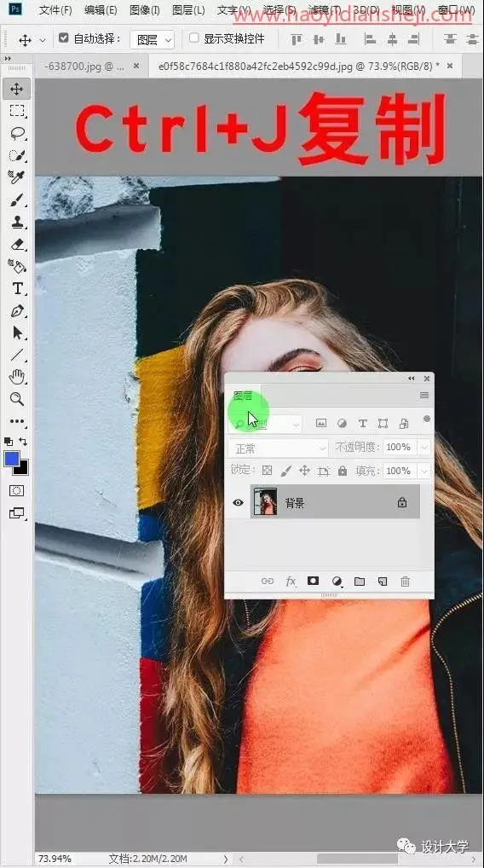
Task: Select the Clone Stamp tool
Action: (x=16, y=222)
